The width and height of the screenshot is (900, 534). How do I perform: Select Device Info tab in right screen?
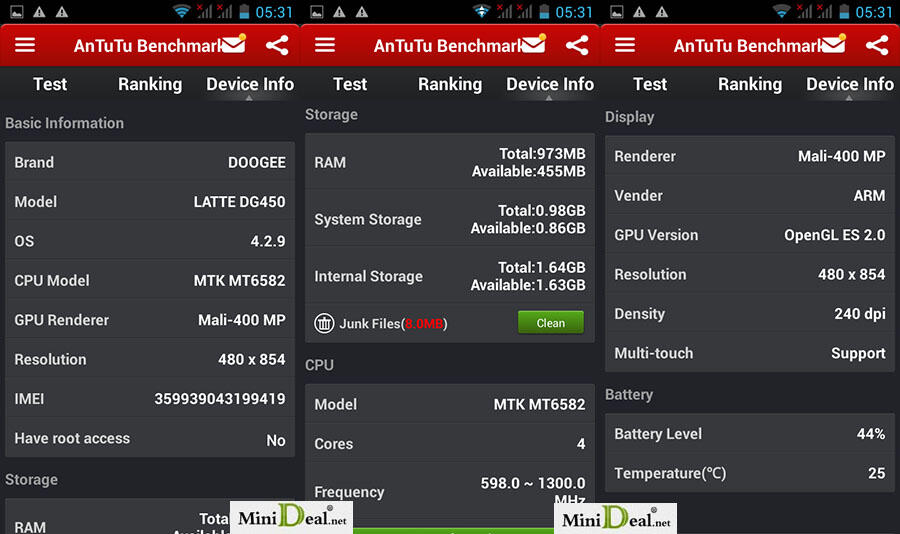[850, 84]
